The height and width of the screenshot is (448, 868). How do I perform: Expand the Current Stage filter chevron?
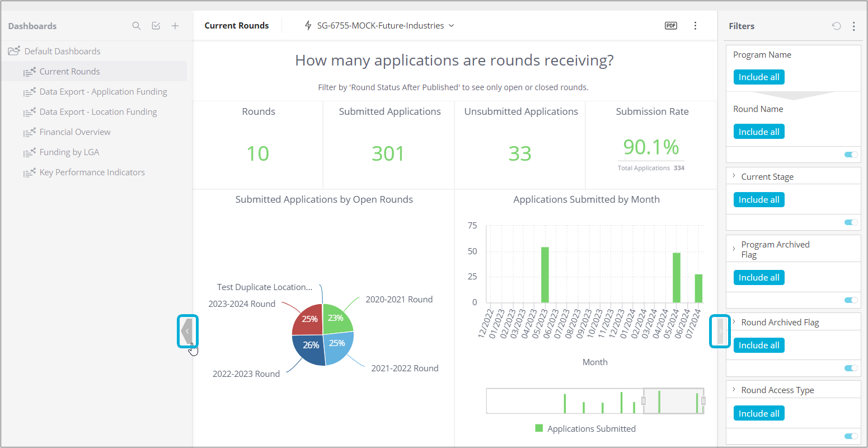click(734, 176)
